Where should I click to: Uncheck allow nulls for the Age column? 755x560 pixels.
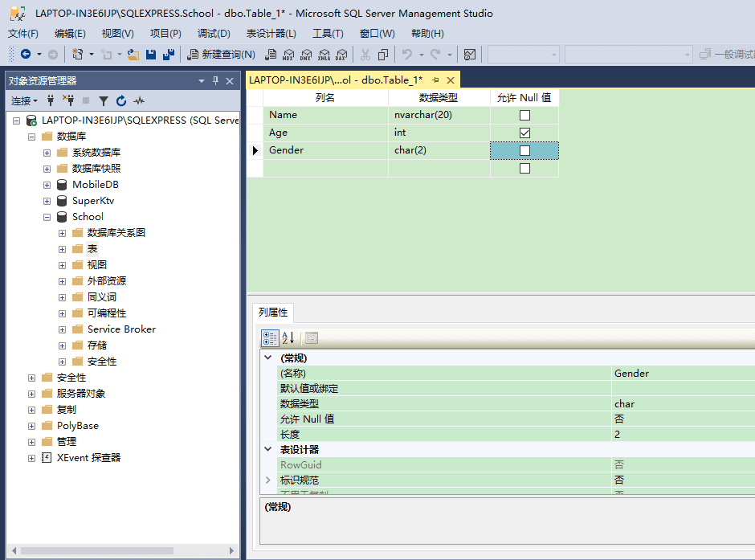coord(524,133)
